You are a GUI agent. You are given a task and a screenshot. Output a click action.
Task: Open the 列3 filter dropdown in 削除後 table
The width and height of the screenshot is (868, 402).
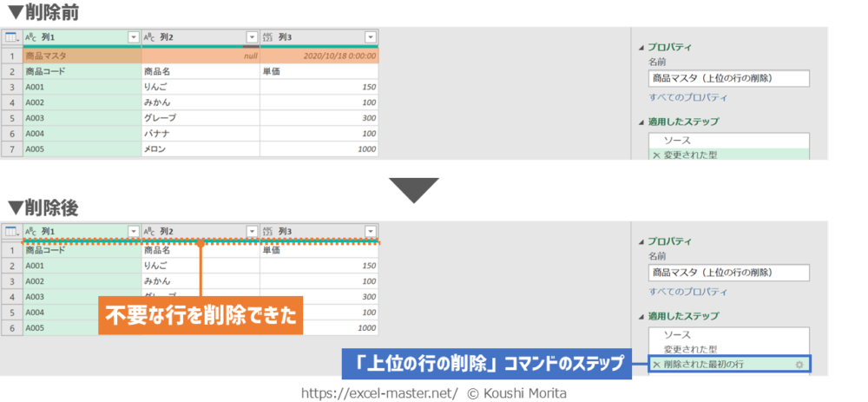click(x=371, y=232)
